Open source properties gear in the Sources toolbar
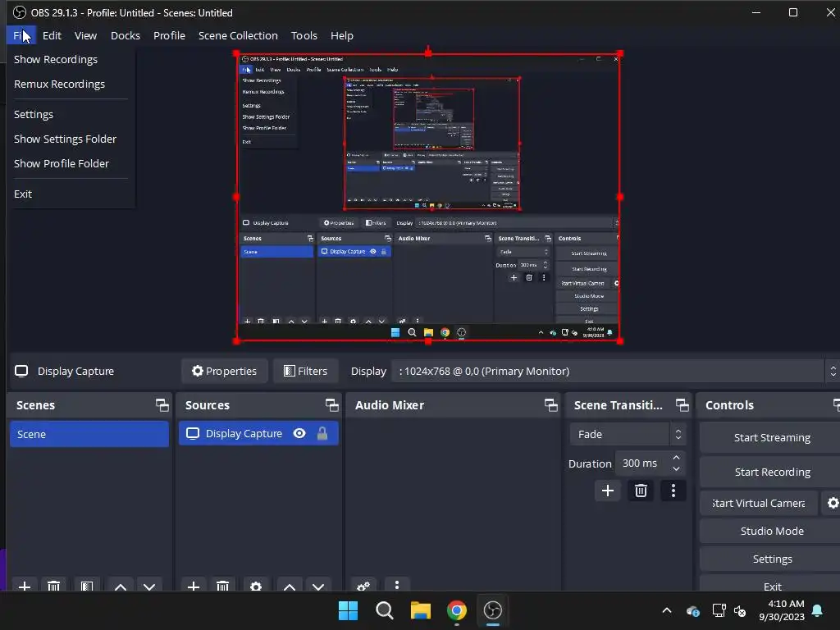This screenshot has width=840, height=630. click(x=256, y=586)
